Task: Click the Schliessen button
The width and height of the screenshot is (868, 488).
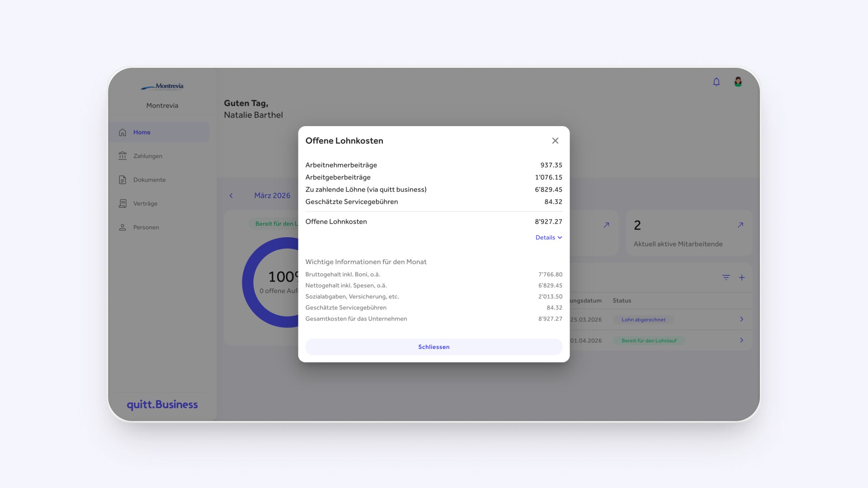Action: point(434,347)
